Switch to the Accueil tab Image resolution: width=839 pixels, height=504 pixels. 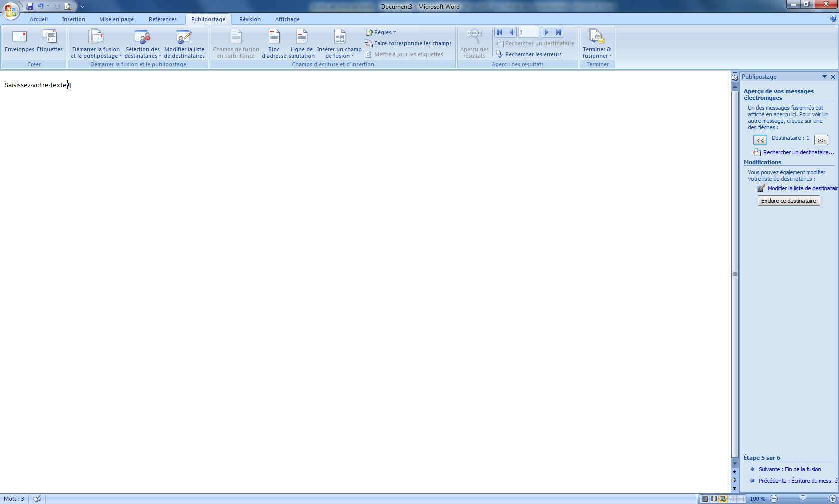(39, 19)
